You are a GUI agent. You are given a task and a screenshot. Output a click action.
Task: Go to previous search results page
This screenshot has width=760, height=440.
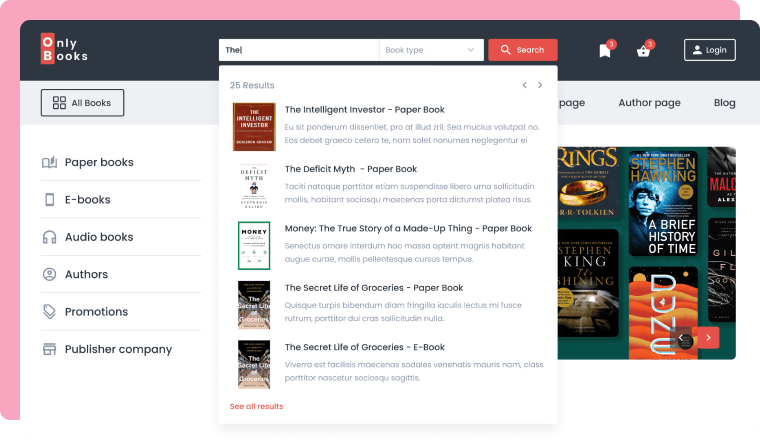click(x=524, y=85)
